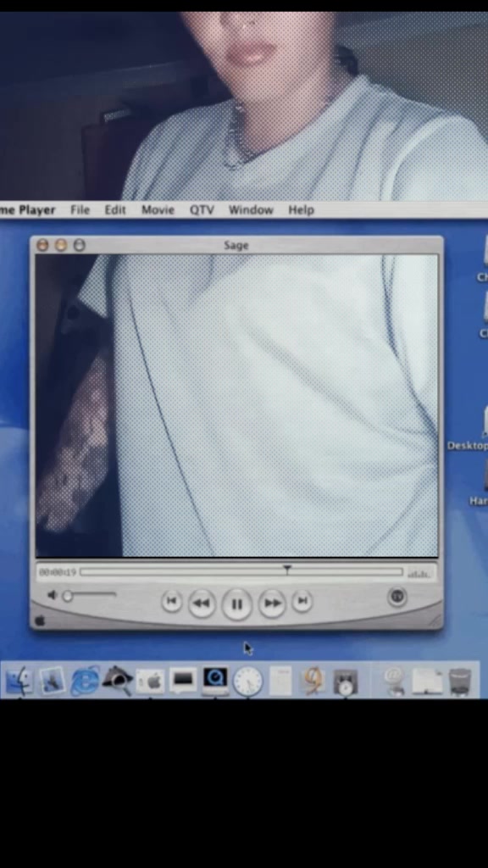Click the volume slider knob

68,596
